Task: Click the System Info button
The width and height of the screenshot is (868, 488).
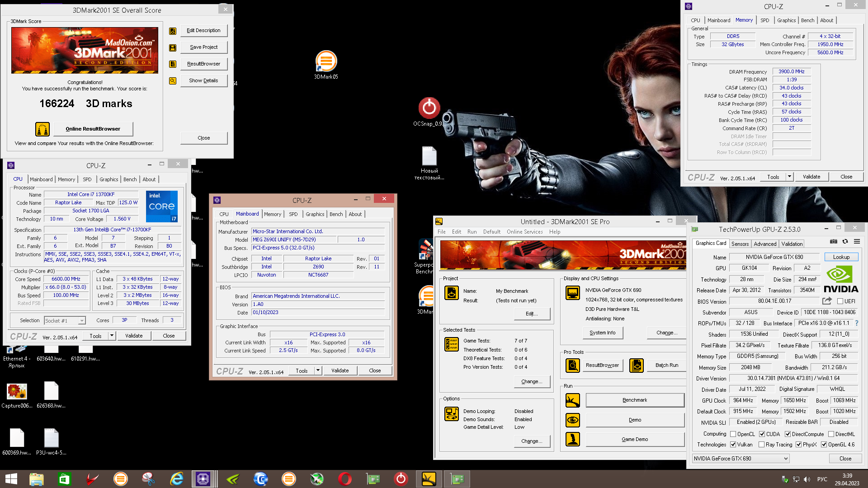Action: pos(602,333)
